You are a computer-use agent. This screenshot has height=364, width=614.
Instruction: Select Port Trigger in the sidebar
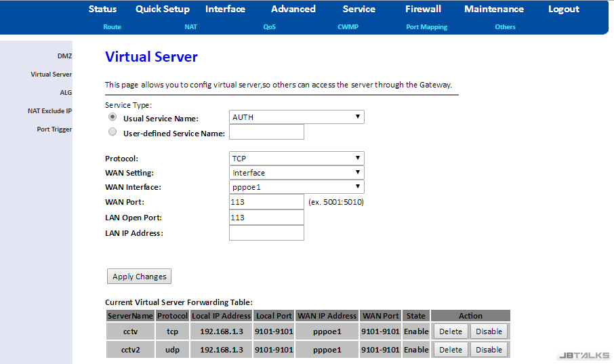(x=54, y=129)
